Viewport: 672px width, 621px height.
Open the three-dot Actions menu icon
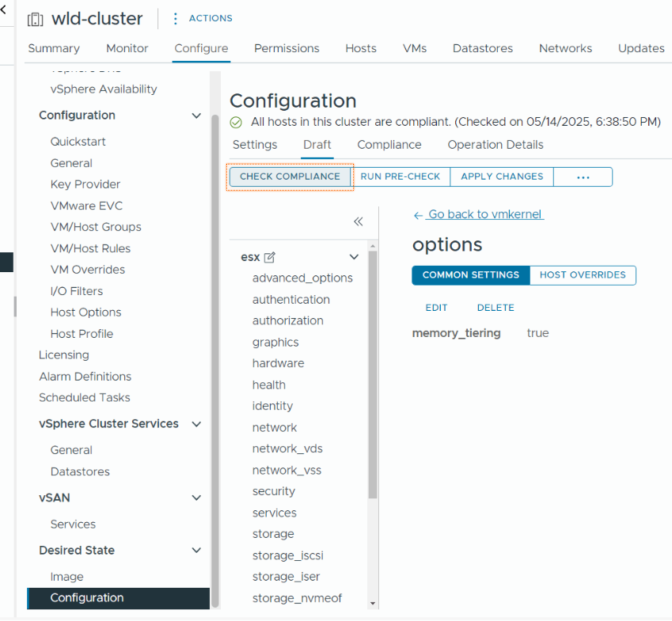click(x=175, y=18)
